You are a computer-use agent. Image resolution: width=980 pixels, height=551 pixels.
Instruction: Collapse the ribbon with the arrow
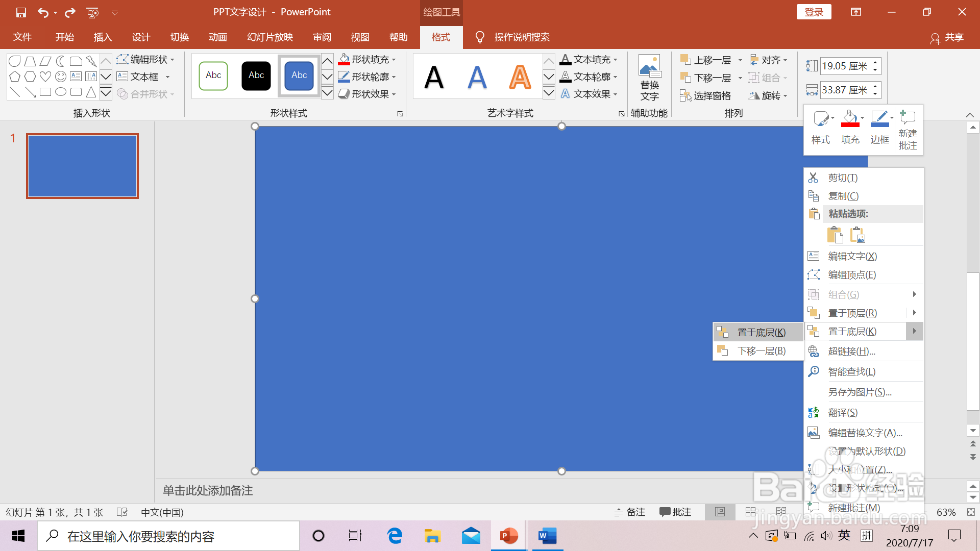click(970, 114)
